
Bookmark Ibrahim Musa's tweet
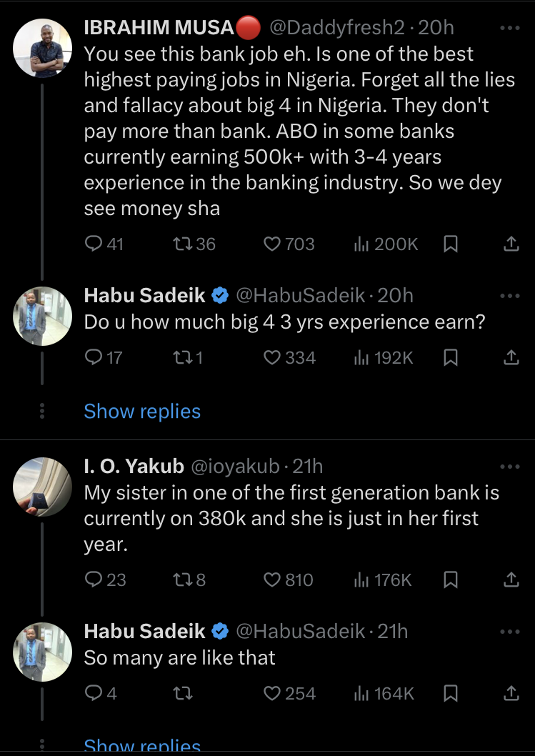point(450,244)
